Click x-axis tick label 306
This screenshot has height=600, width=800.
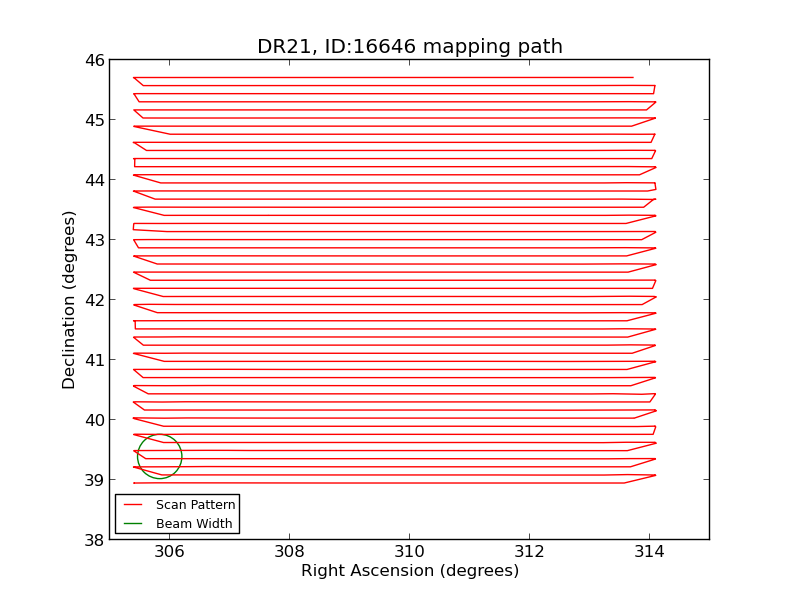click(169, 552)
